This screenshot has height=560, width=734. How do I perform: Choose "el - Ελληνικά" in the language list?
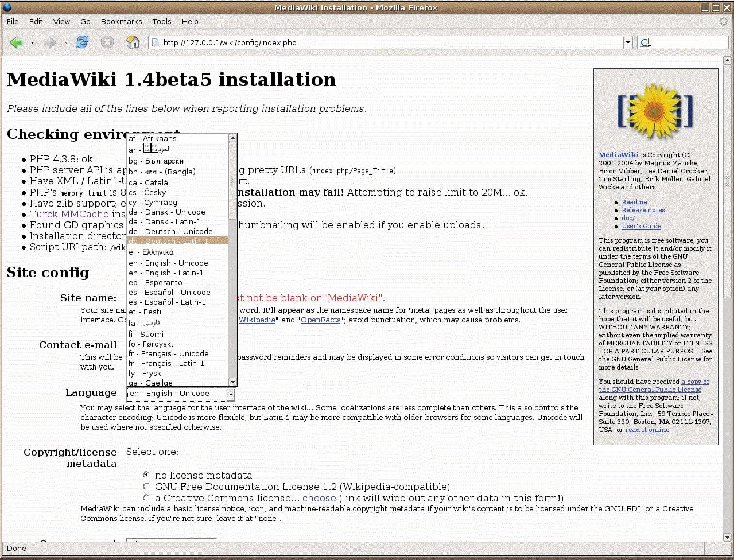(177, 252)
